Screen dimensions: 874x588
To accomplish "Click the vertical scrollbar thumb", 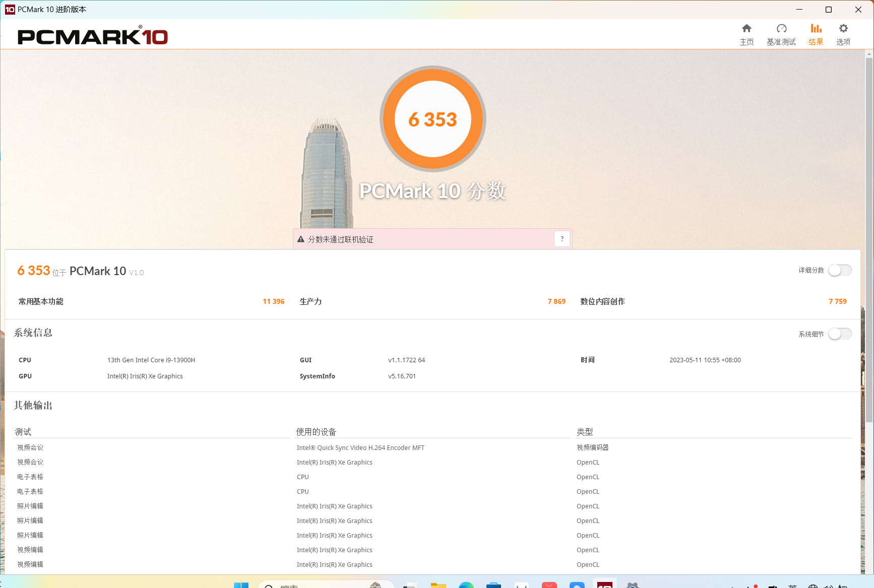I will (x=869, y=240).
